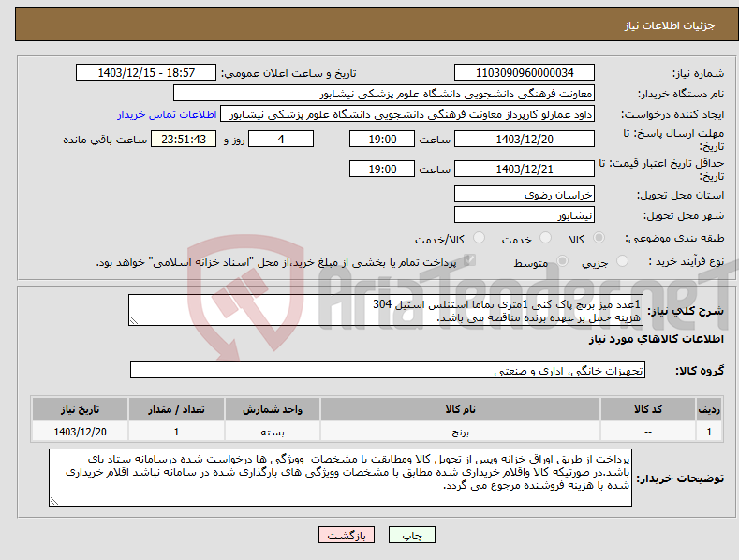Click the برنج item name cell
Screen dimensions: 739x560
coord(460,432)
